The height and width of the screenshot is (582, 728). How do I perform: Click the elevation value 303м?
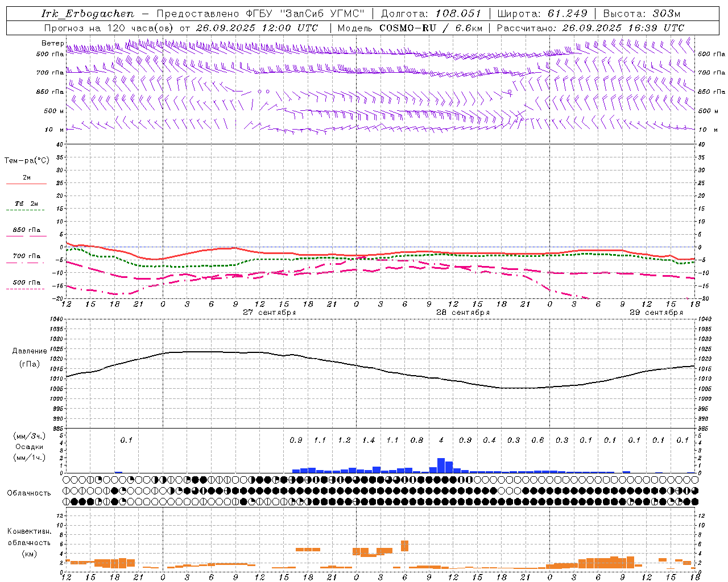667,14
